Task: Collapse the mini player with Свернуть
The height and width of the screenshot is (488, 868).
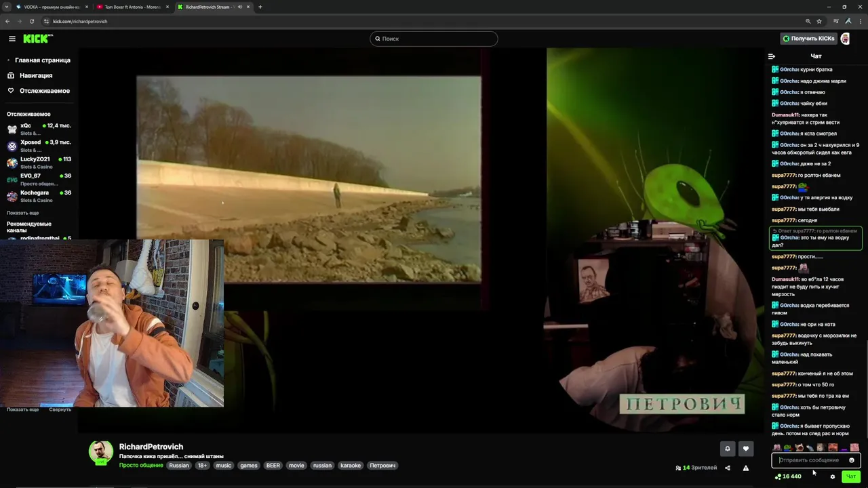Action: pos(60,409)
